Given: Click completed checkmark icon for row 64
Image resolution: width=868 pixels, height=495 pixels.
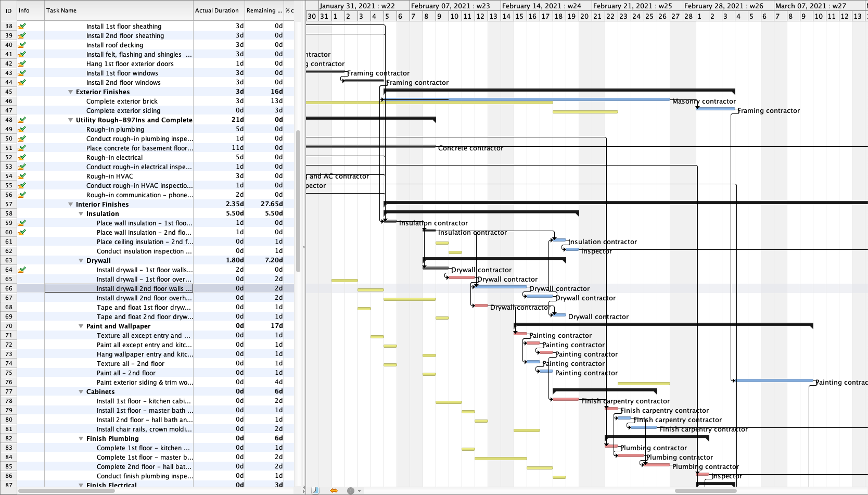Looking at the screenshot, I should point(22,270).
